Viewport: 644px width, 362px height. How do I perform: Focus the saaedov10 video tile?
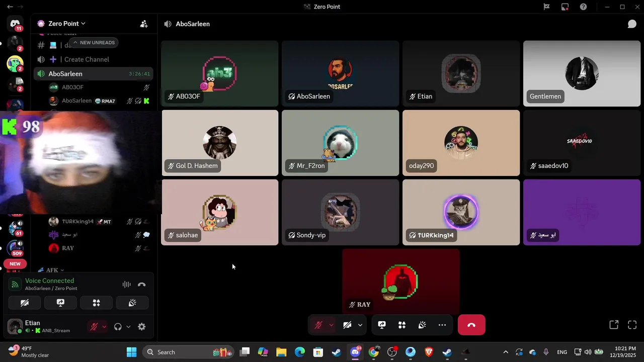(582, 143)
